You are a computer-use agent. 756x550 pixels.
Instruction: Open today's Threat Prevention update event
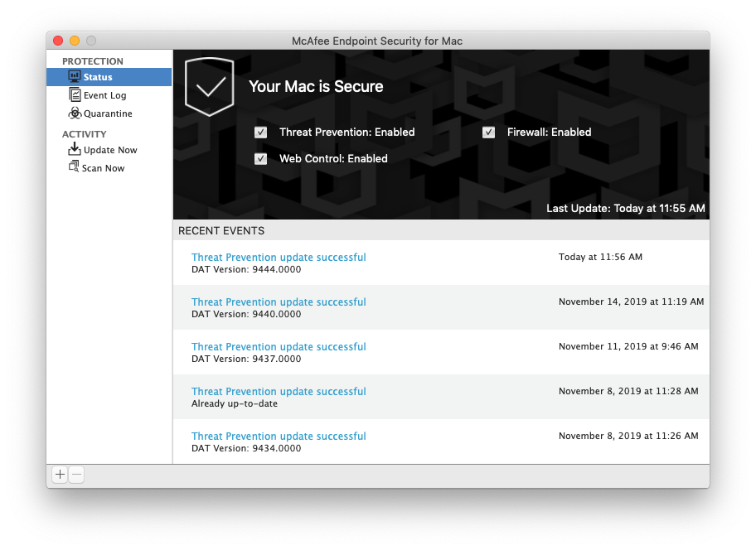tap(279, 258)
